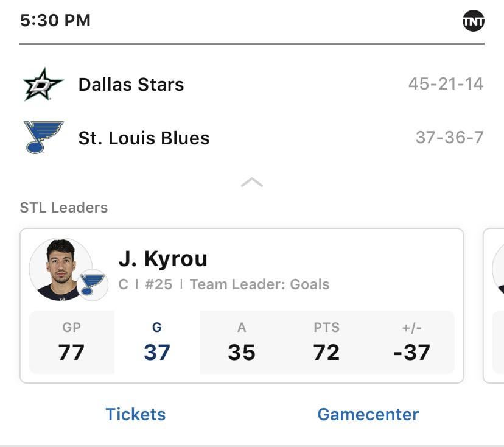504x447 pixels.
Task: Tap the J. Kyrou player name
Action: click(x=163, y=259)
